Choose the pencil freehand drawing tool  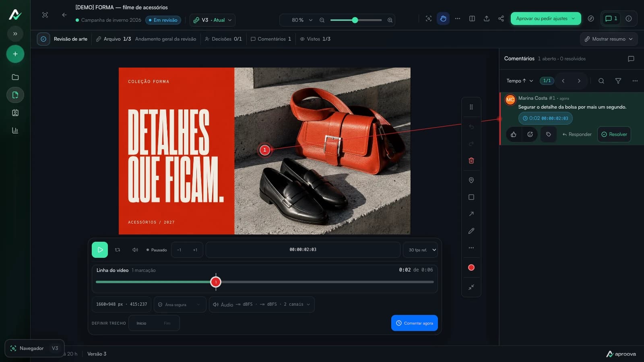(x=471, y=231)
